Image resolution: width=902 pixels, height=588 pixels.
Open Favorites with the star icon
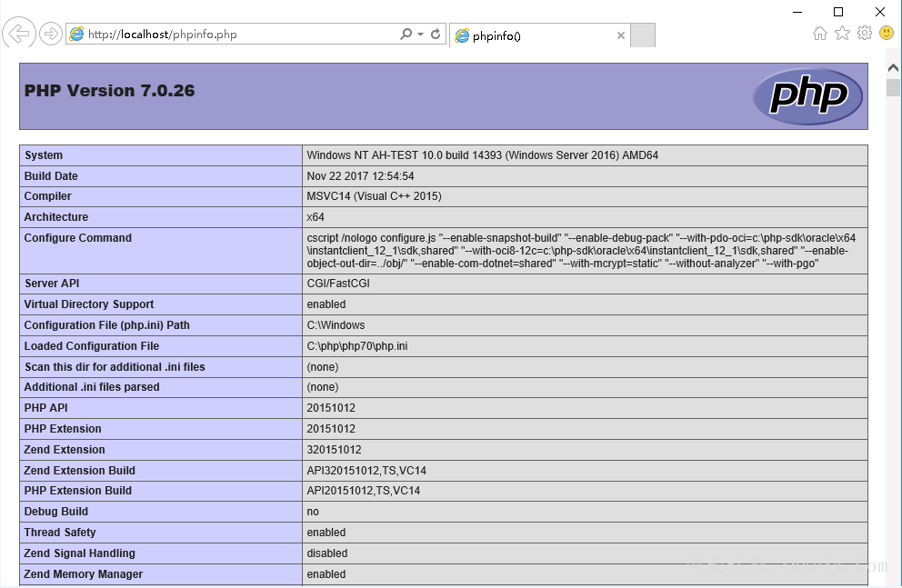point(842,34)
